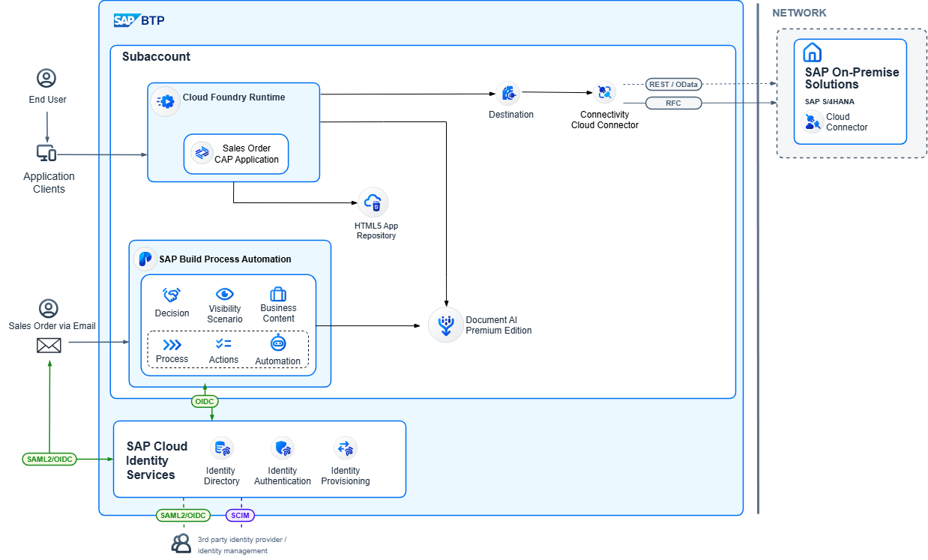Click the Sales Order via Email label
Screen dimensions: 928x560
(x=52, y=325)
